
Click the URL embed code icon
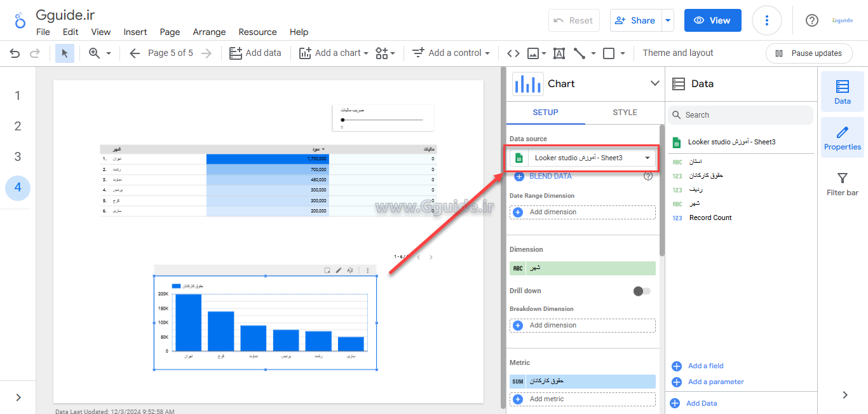tap(513, 53)
